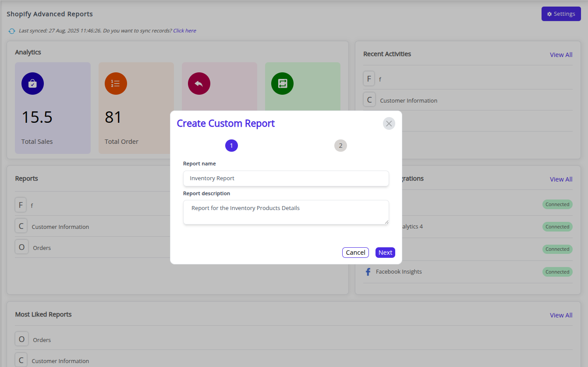Cancel the custom report creation

coord(355,253)
